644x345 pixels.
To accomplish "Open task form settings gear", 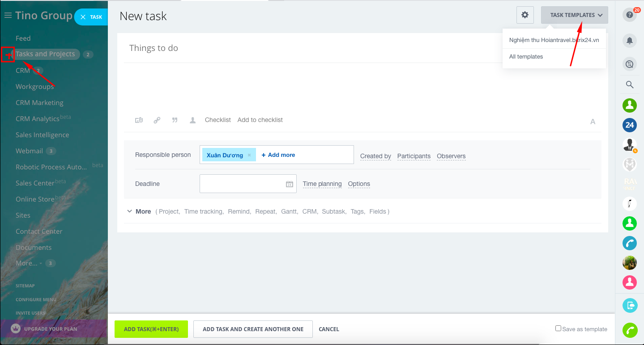I will click(525, 15).
